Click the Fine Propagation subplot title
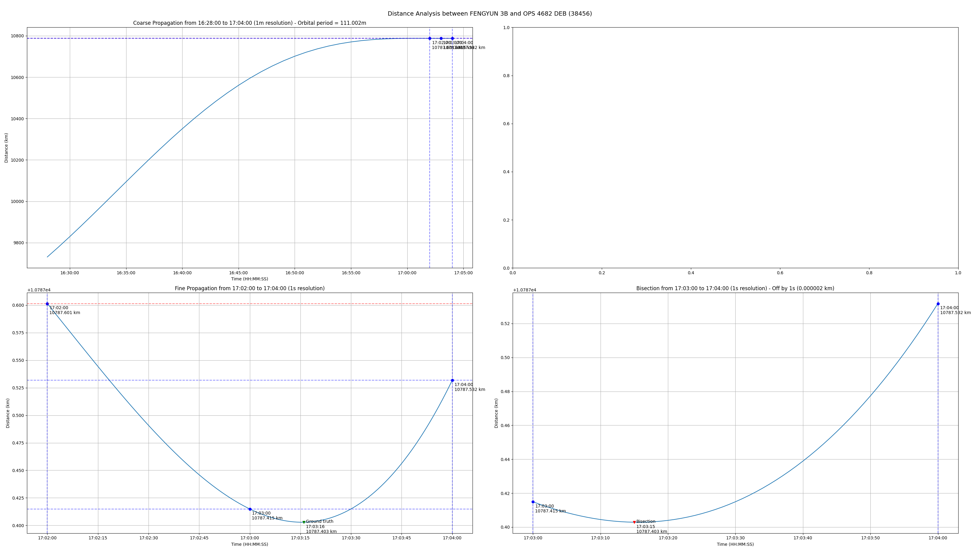Screen dimensions: 980x551 click(250, 289)
